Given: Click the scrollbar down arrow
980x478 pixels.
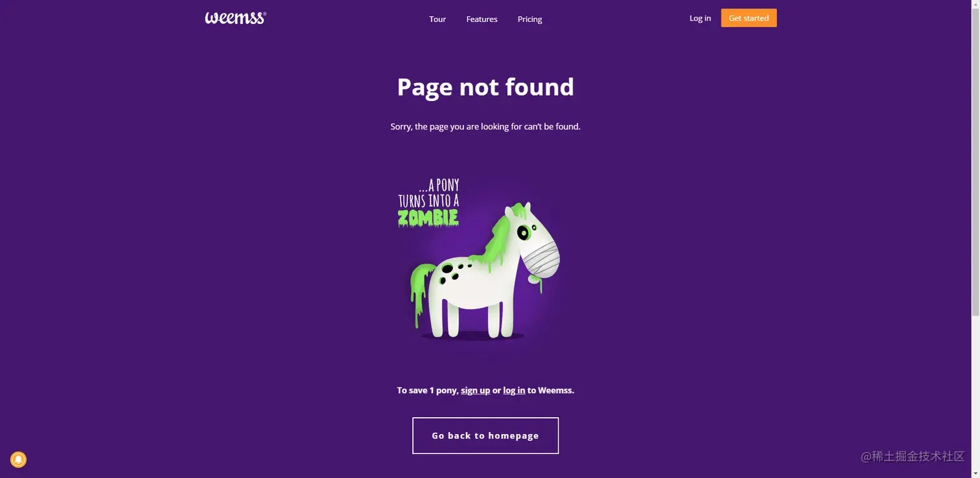Looking at the screenshot, I should (x=975, y=474).
